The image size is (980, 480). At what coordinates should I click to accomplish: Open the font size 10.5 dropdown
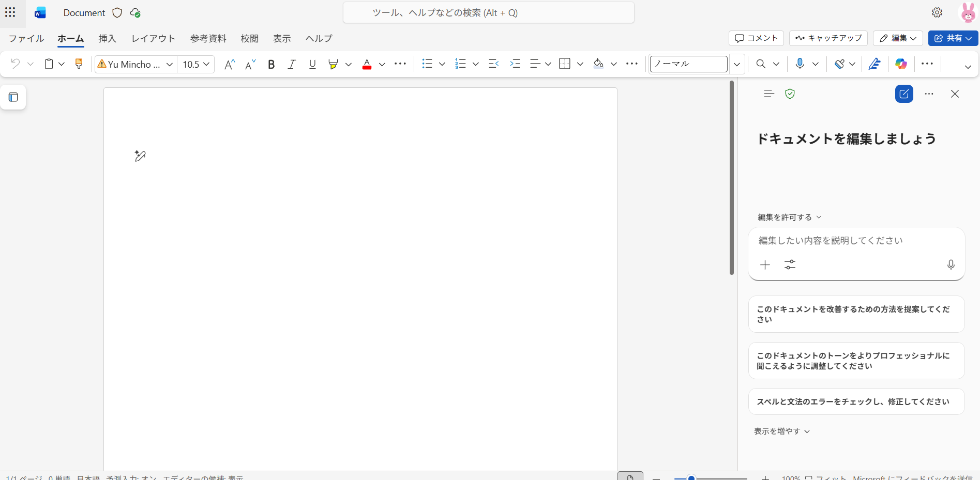[196, 64]
